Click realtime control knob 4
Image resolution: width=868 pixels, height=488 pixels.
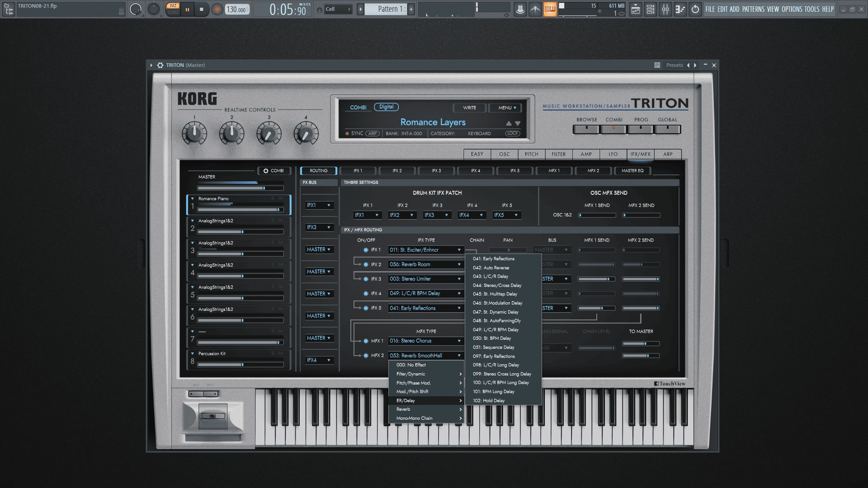[x=306, y=134]
